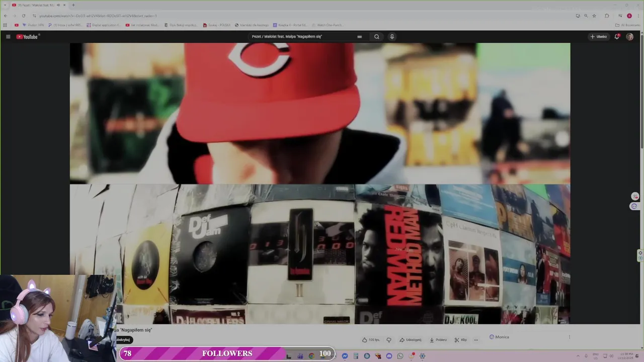The height and width of the screenshot is (362, 644).
Task: Open Discord from the taskbar
Action: click(389, 356)
